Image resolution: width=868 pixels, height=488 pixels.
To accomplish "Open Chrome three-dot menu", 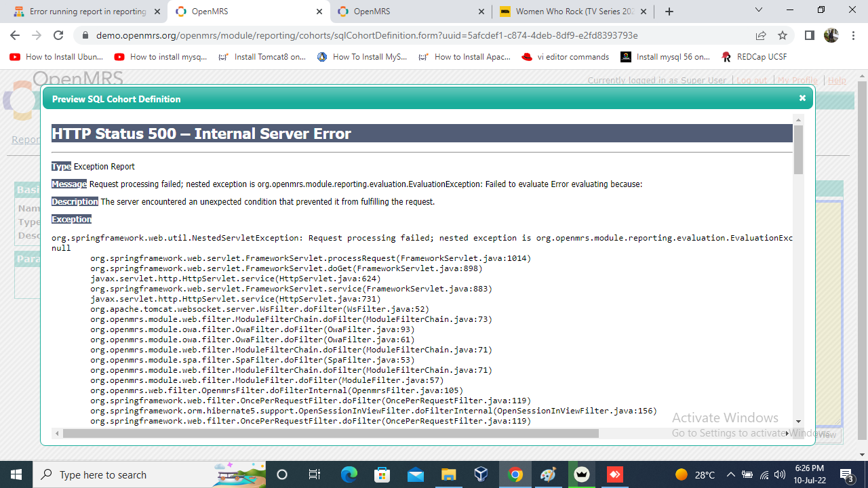I will tap(854, 35).
